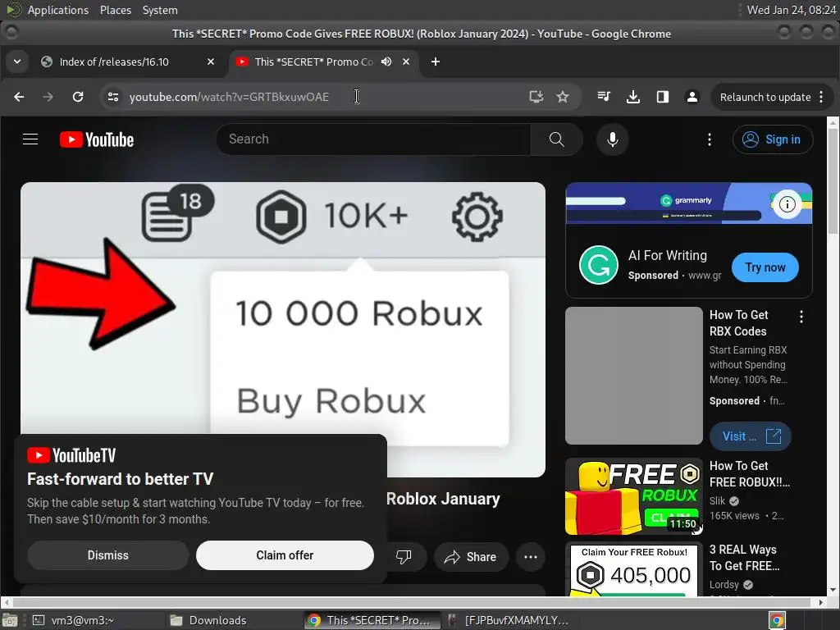
Task: Click Visit button on RBX Codes ad
Action: [x=751, y=436]
